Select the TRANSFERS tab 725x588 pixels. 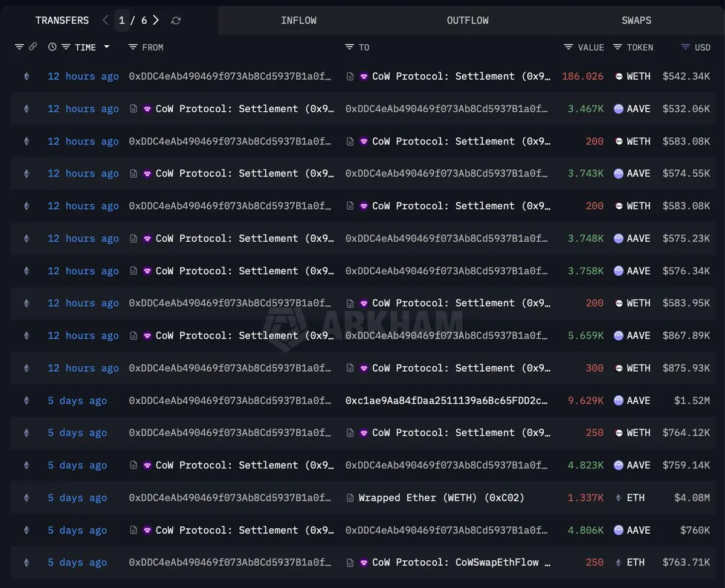(x=62, y=21)
